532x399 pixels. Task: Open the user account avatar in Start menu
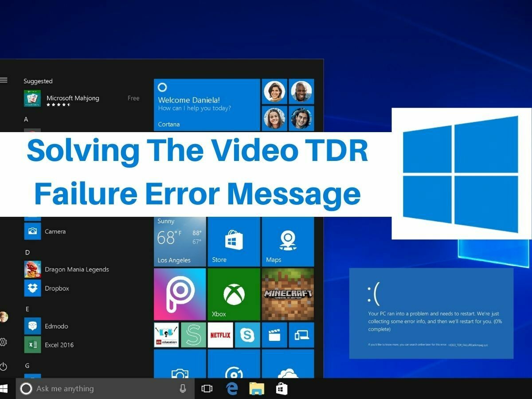4,317
